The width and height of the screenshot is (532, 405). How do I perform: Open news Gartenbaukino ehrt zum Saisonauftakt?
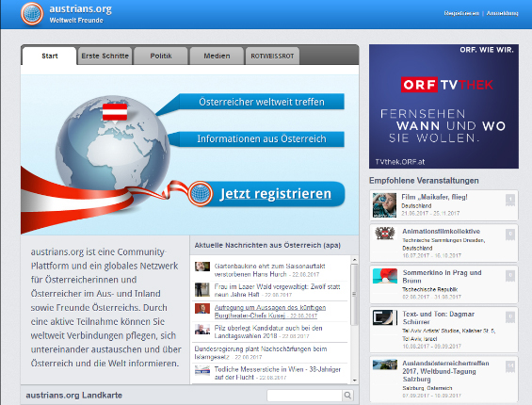click(x=270, y=270)
